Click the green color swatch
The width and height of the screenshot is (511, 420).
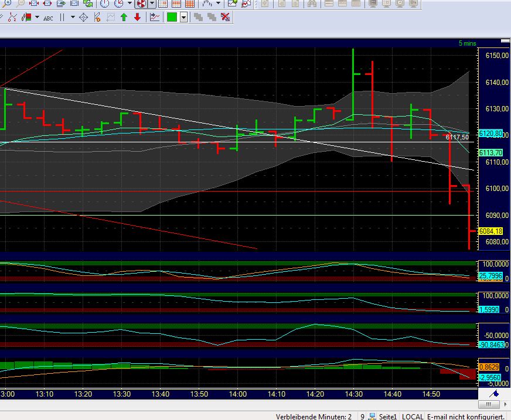pos(172,17)
